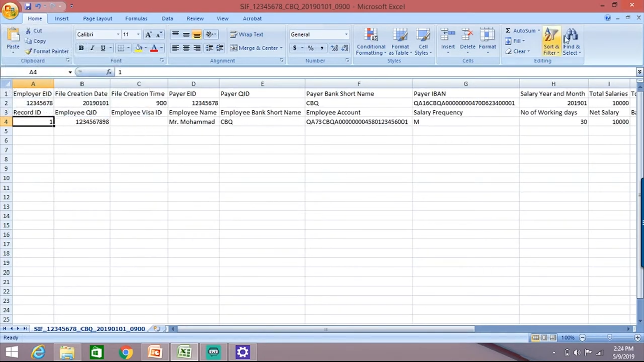The width and height of the screenshot is (644, 362).
Task: Open the Cell Styles gallery
Action: tap(423, 41)
